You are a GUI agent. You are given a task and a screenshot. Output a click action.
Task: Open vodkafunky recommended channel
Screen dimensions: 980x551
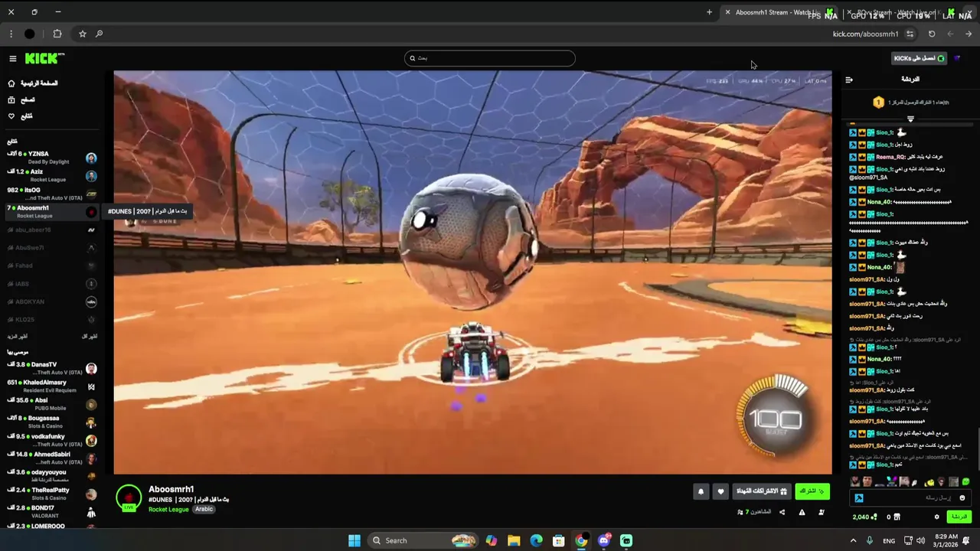[x=51, y=440]
